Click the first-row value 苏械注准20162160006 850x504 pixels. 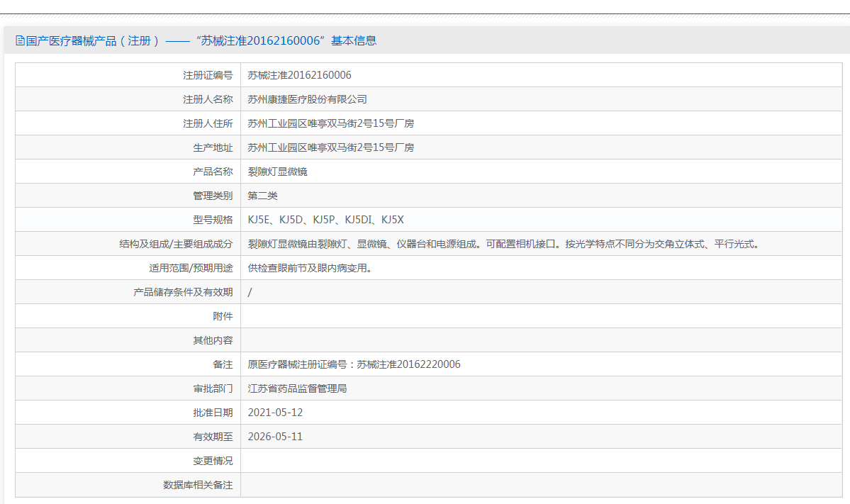(299, 75)
